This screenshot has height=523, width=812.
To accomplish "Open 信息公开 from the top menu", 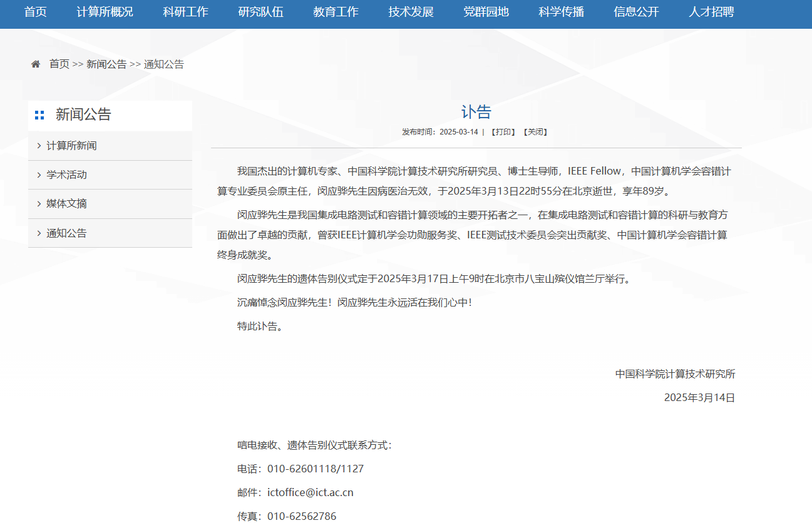I will click(636, 12).
